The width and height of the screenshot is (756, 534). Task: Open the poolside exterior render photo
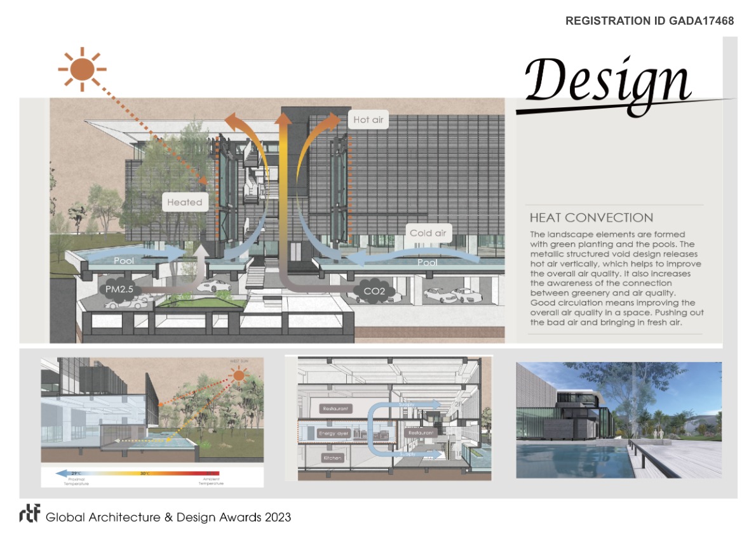618,420
